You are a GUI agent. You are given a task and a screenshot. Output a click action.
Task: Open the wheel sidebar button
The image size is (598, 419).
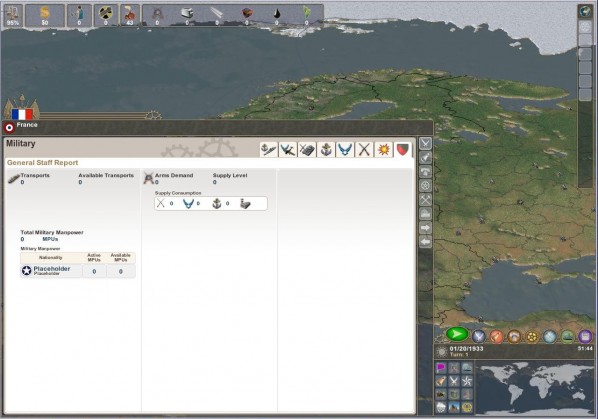click(426, 186)
